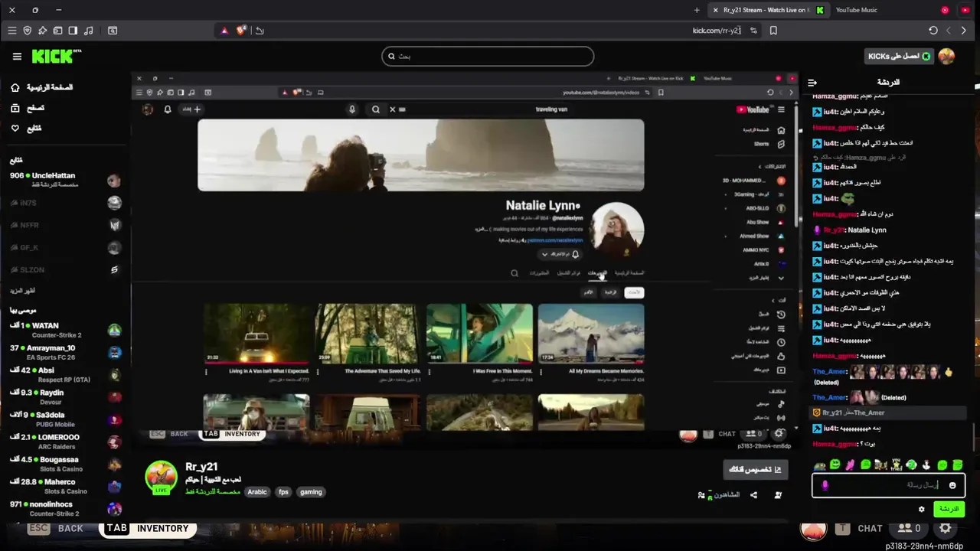
Task: Click the purple microphone icon in chat input
Action: click(825, 485)
